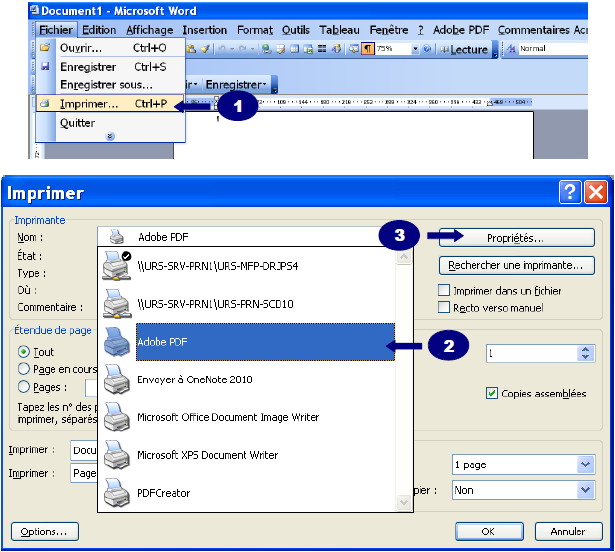The height and width of the screenshot is (552, 615).
Task: Open the Format menu
Action: [x=255, y=30]
